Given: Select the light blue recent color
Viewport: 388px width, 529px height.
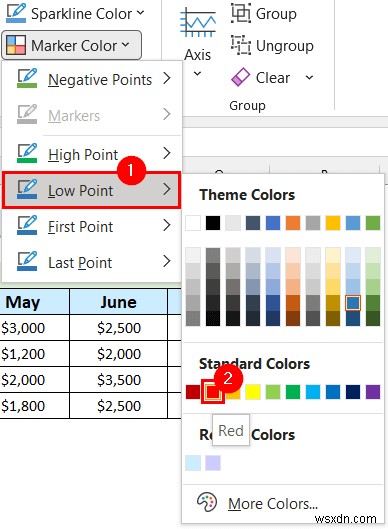Looking at the screenshot, I should (x=193, y=463).
